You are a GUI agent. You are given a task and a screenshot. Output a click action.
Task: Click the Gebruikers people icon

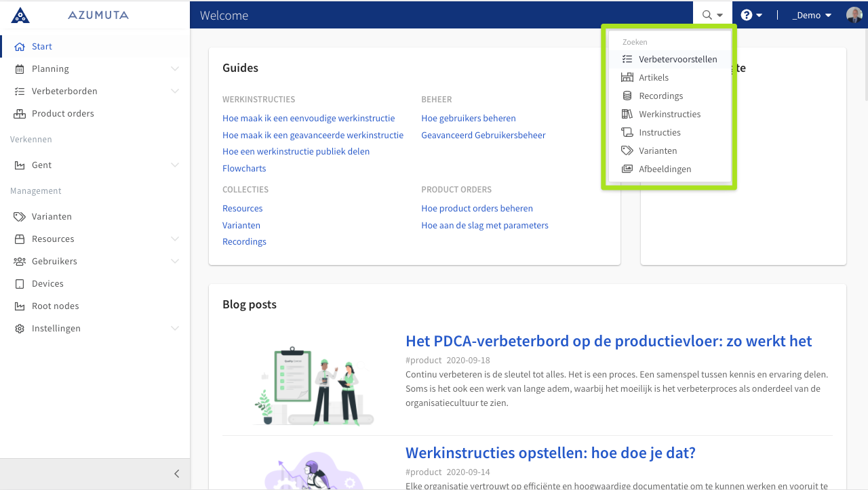coord(19,262)
